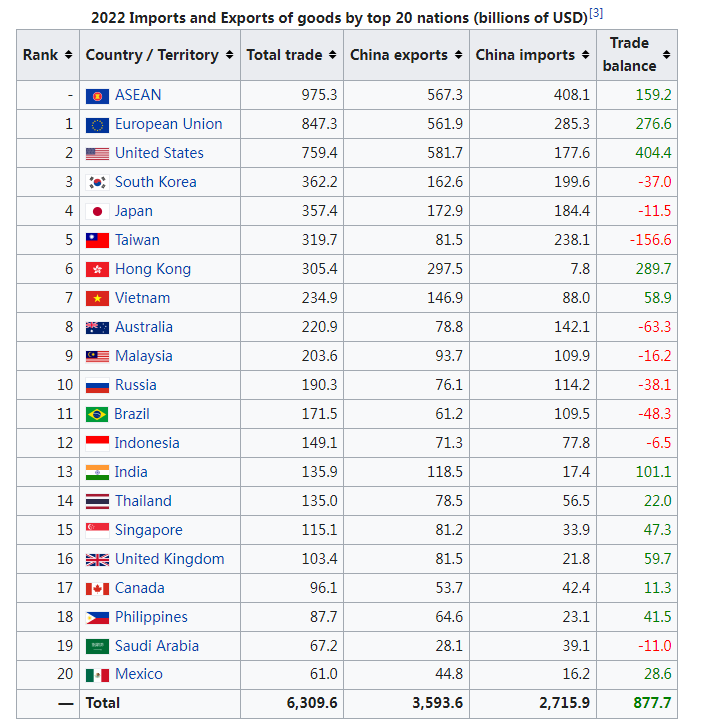Screen dimensions: 707x727
Task: Sort by Country / Territory column arrows
Action: point(229,55)
